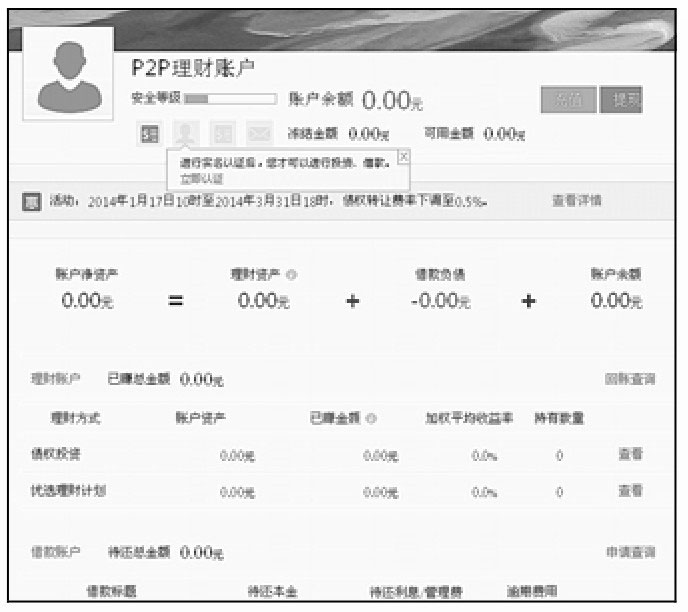Image resolution: width=688 pixels, height=612 pixels.
Task: Click the 提现 withdraw button
Action: [x=621, y=100]
